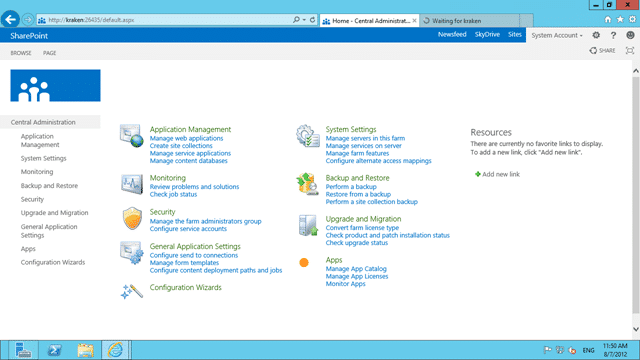Select Central Administration in left navigation
Image resolution: width=640 pixels, height=360 pixels.
point(43,122)
